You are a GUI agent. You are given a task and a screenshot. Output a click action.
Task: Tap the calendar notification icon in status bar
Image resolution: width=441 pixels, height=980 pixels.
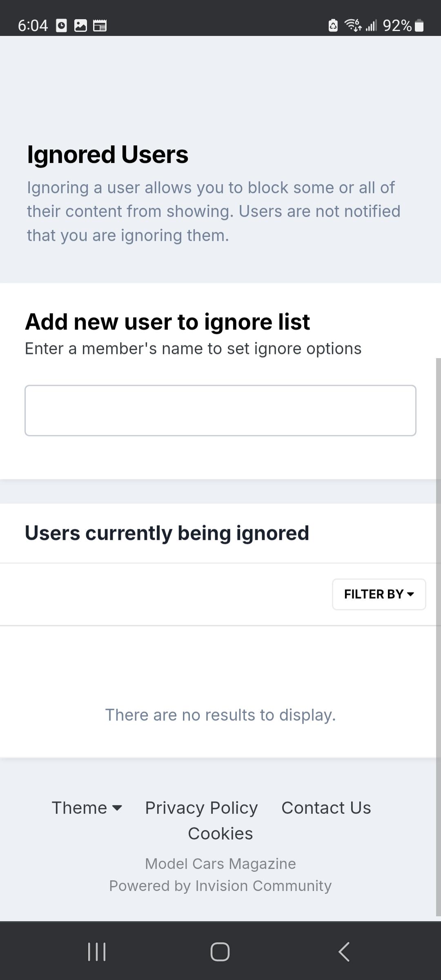(100, 26)
